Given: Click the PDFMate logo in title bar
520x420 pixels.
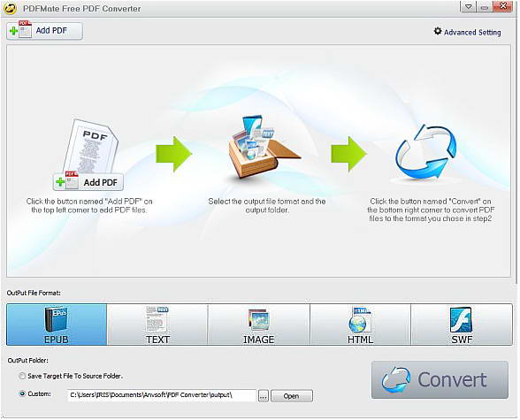Looking at the screenshot, I should pos(10,8).
